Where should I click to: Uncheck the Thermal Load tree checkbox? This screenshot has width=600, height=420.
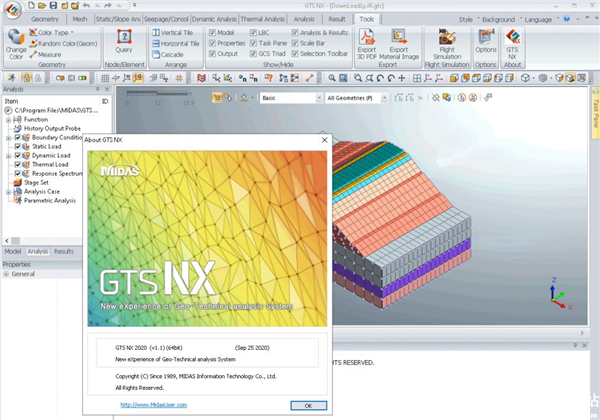click(x=18, y=164)
